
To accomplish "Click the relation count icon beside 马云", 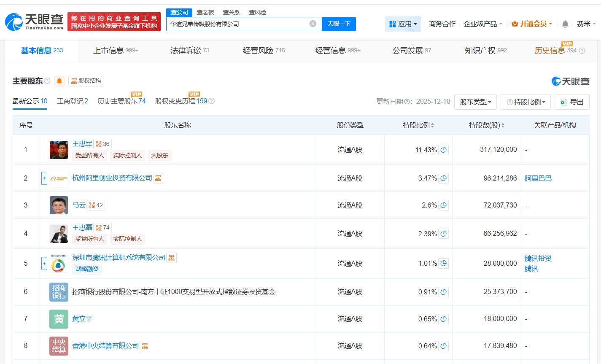I will (96, 205).
